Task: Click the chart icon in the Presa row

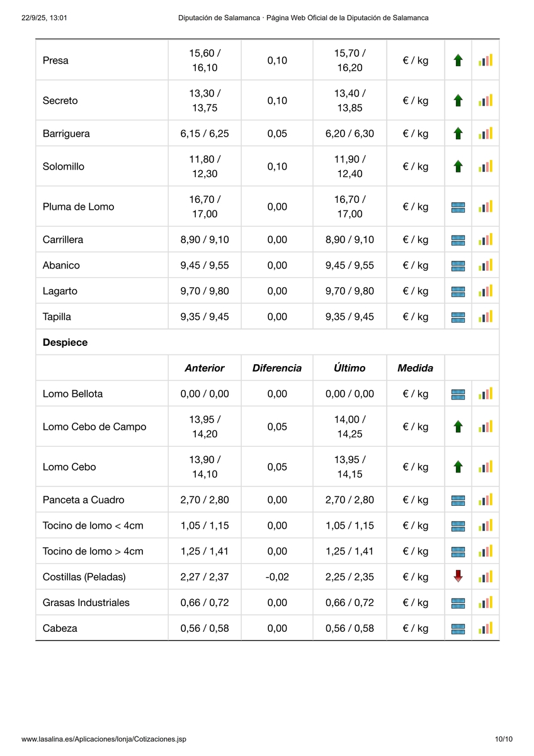Action: tap(486, 60)
